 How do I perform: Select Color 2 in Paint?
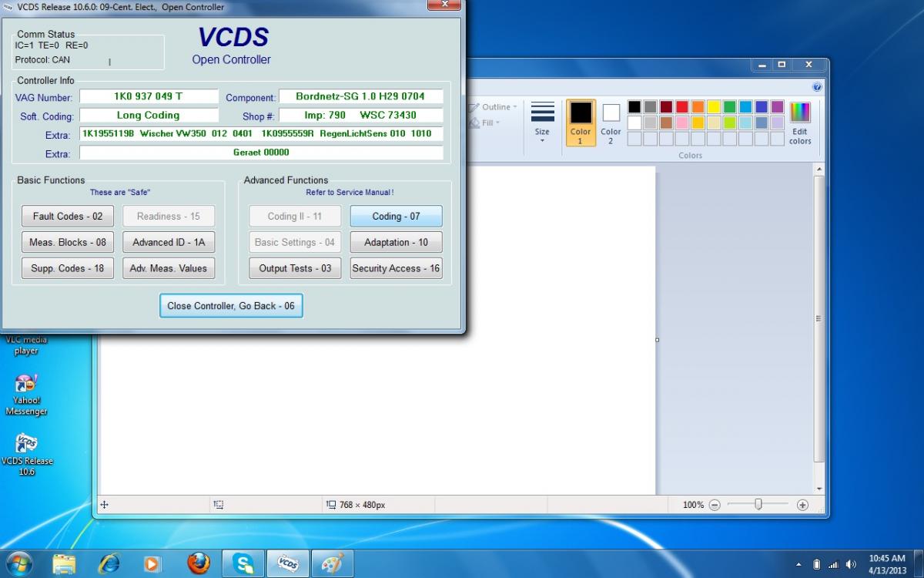(611, 122)
